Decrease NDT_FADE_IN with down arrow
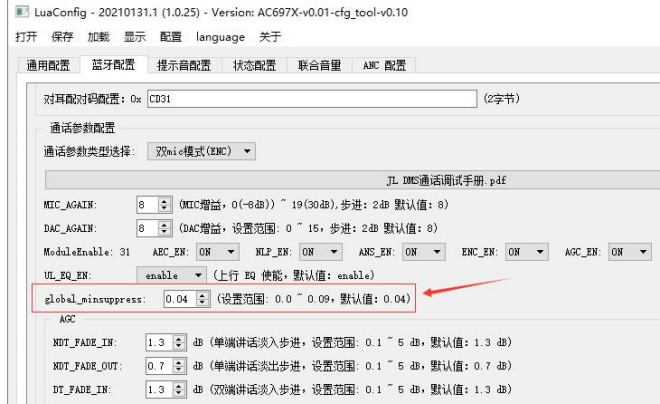The height and width of the screenshot is (404, 660). click(x=179, y=346)
